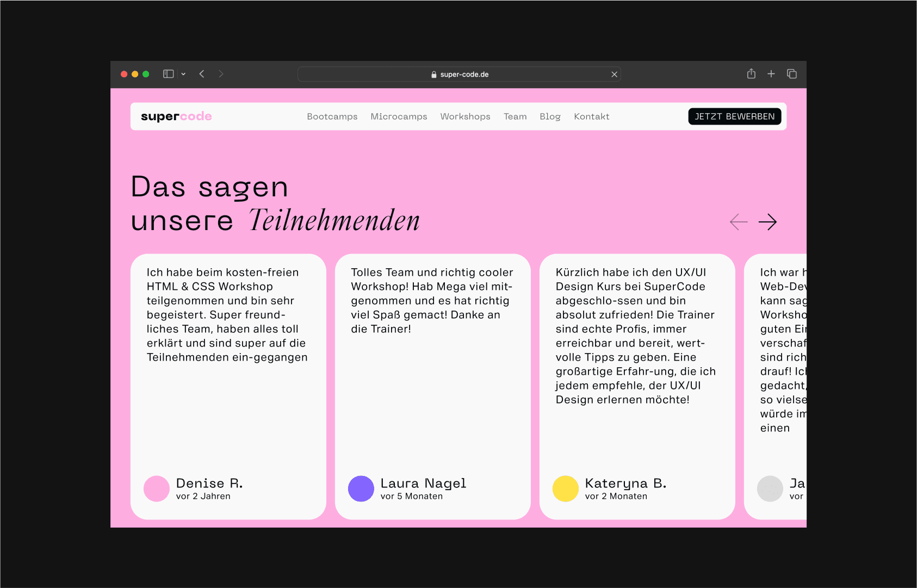Click the UX/UI Design Kurs testimonial text
Image resolution: width=917 pixels, height=588 pixels.
tap(636, 336)
